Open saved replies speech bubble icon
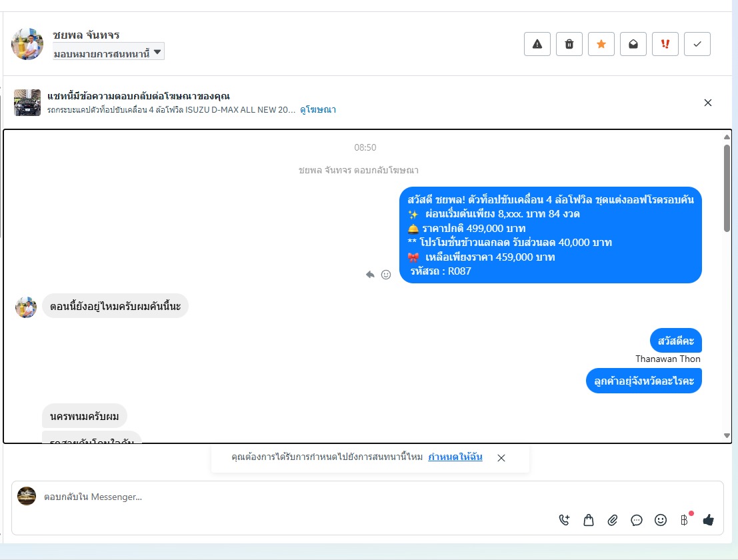This screenshot has width=738, height=560. pos(637,520)
